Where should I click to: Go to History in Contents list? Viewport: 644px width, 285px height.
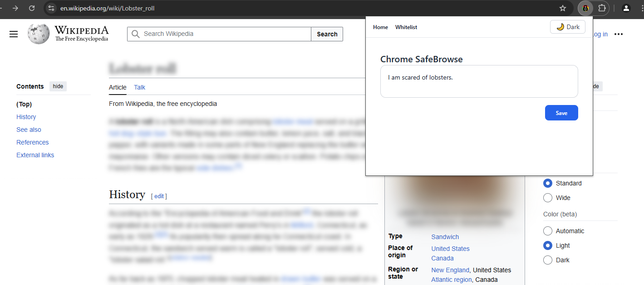pos(26,117)
